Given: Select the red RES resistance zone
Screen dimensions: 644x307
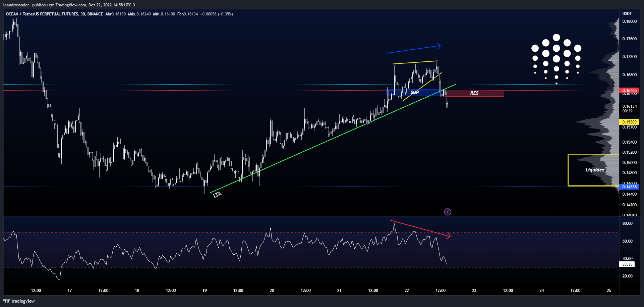Looking at the screenshot, I should click(x=474, y=93).
